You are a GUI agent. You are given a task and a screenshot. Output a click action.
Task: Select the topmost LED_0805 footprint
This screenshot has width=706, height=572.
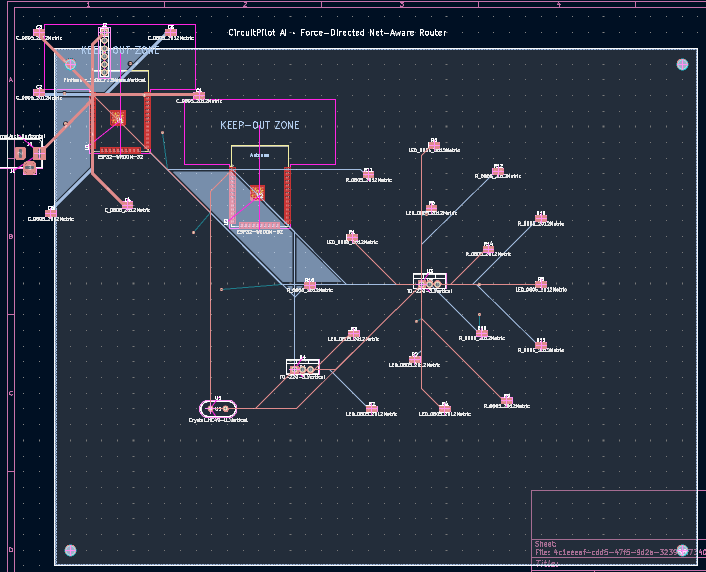pos(434,145)
